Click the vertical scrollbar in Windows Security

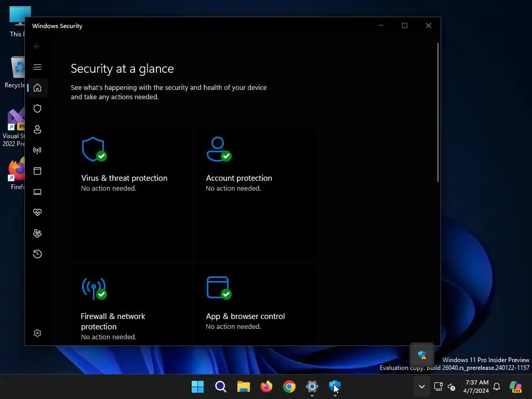click(x=438, y=113)
